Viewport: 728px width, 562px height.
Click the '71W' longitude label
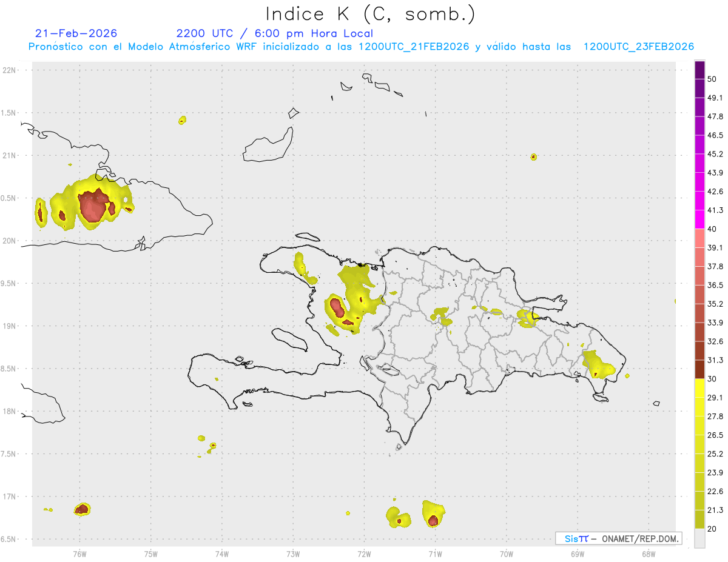pos(435,554)
